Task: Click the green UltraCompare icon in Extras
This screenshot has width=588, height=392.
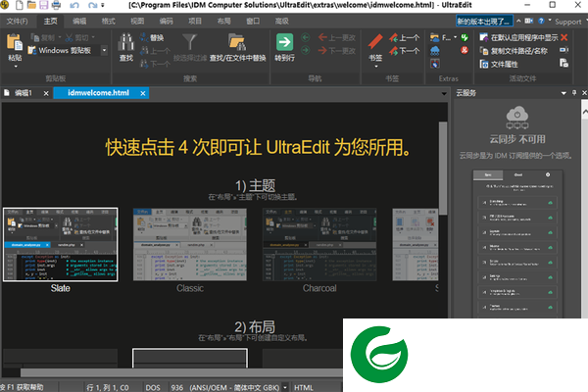Action: point(465,37)
